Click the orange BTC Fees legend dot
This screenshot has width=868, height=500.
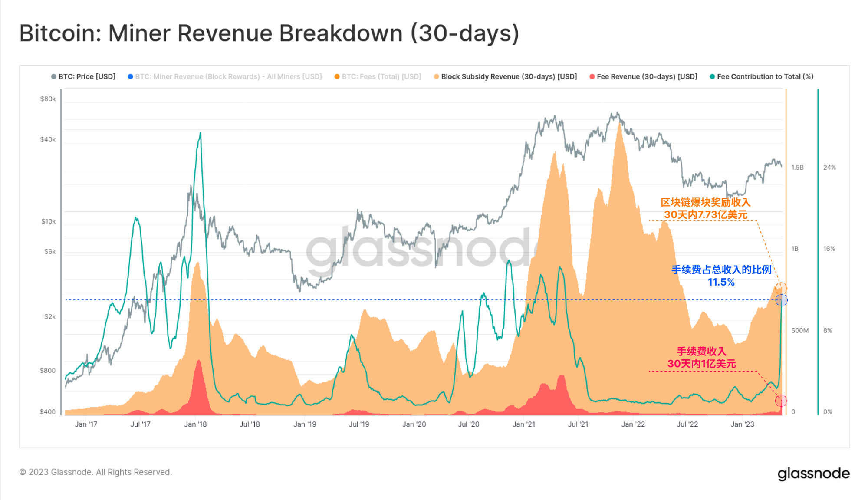[337, 76]
